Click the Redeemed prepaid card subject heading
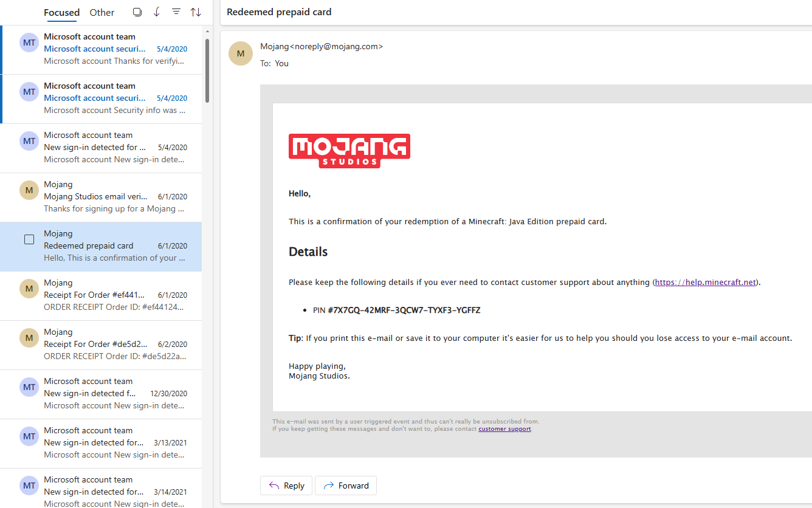This screenshot has width=812, height=508. [x=279, y=12]
